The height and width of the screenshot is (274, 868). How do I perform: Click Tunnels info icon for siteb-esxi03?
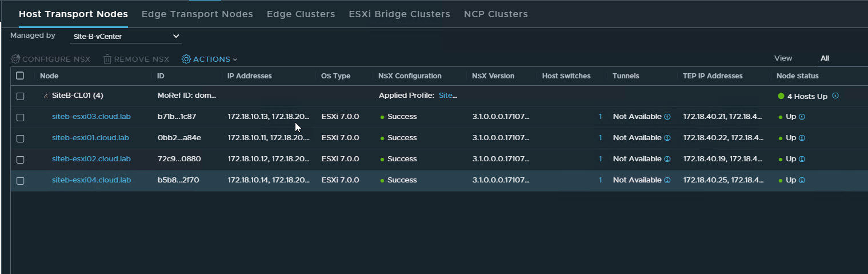667,117
